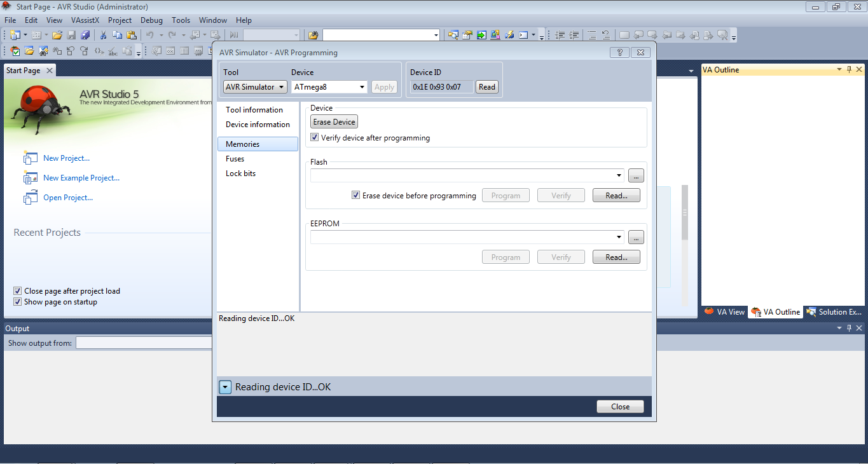The width and height of the screenshot is (868, 464).
Task: Click the New Example Project... link
Action: point(81,178)
